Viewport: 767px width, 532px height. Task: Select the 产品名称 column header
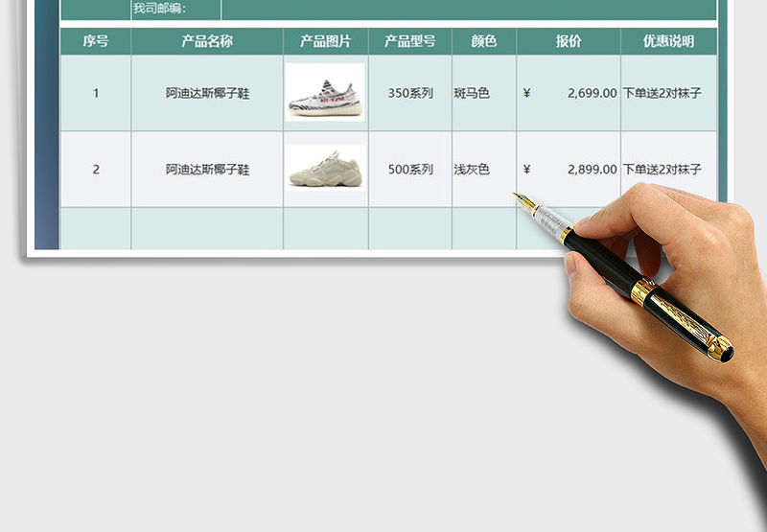207,41
